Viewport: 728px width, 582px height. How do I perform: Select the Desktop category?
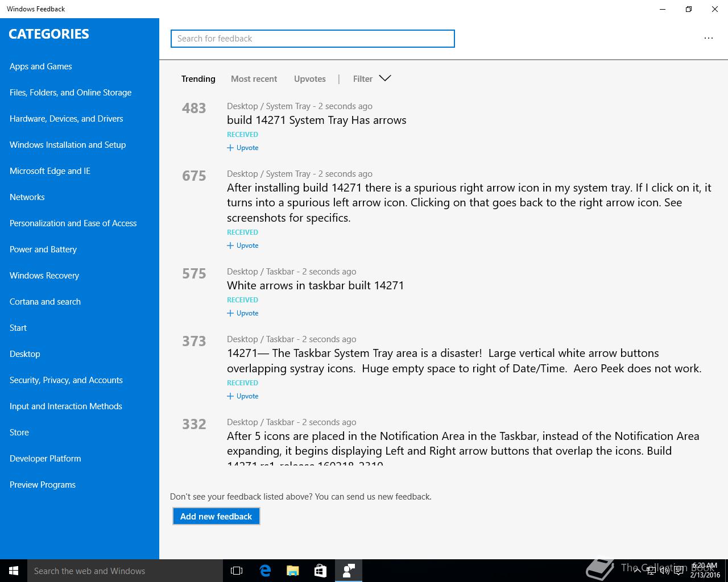[x=25, y=354]
